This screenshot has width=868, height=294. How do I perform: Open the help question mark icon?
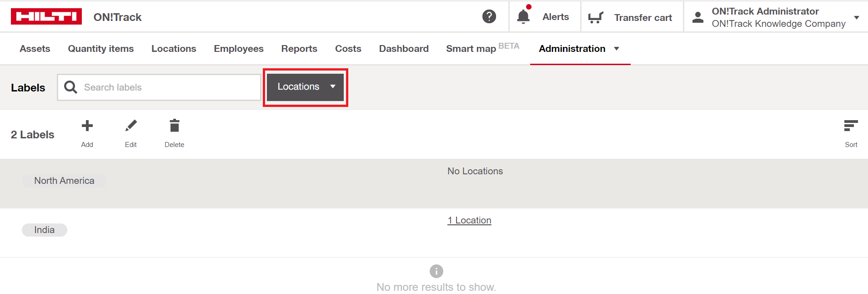(x=489, y=17)
